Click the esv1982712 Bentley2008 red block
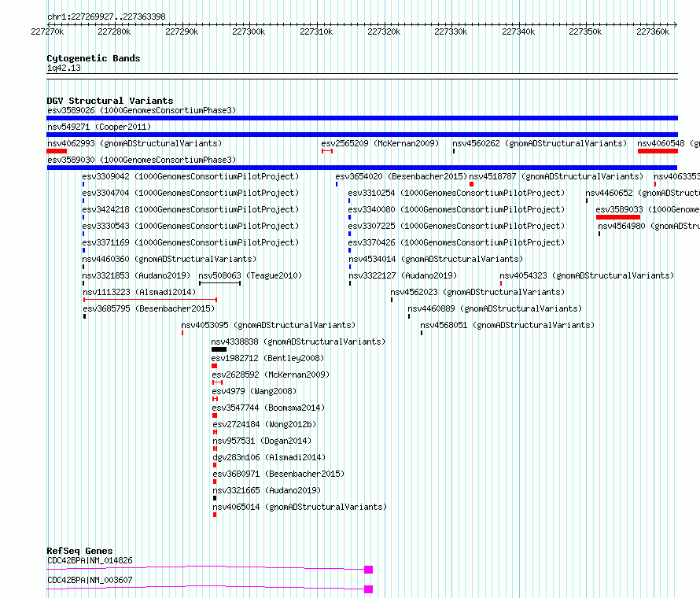700x598 pixels. (x=214, y=366)
